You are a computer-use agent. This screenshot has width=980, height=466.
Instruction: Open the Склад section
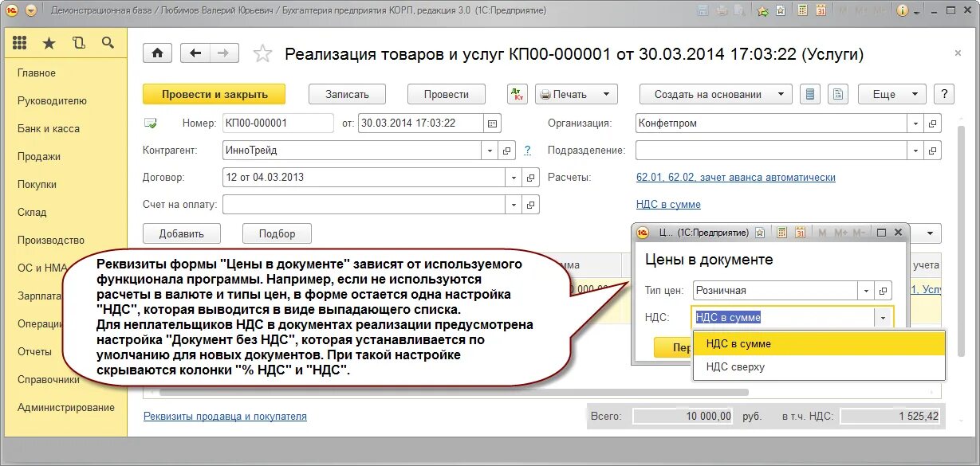point(32,213)
